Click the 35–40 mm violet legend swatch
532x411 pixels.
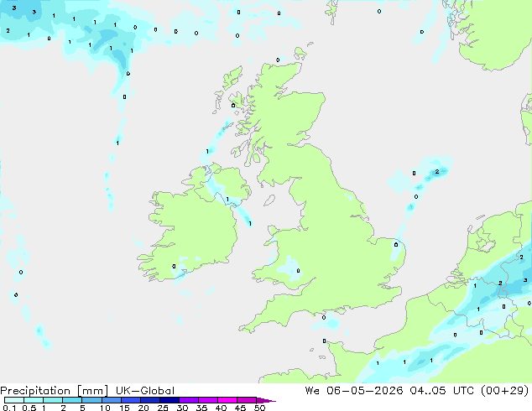click(207, 400)
